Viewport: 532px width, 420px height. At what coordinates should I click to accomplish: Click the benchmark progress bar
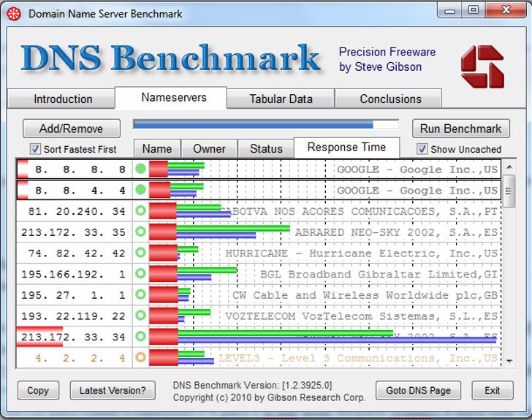pyautogui.click(x=266, y=124)
